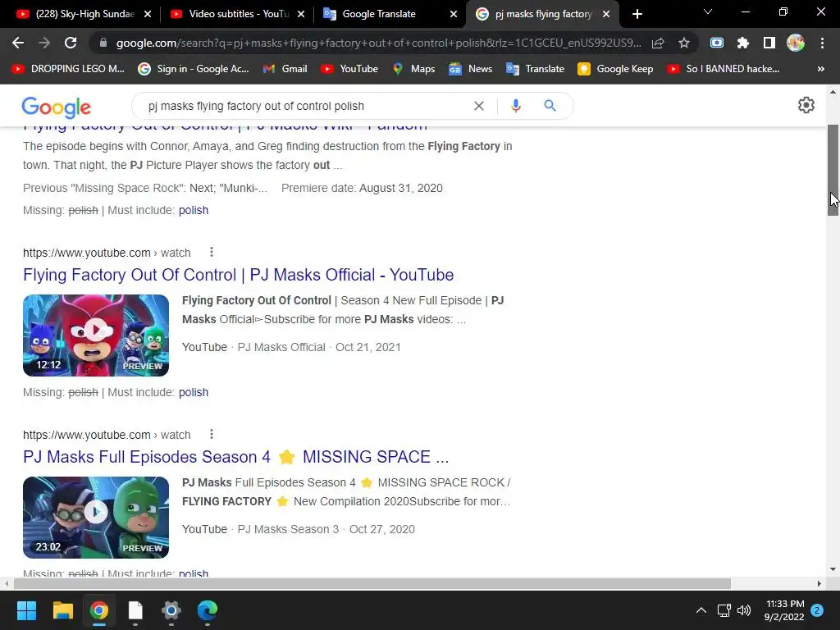Open the clock showing 11:33 PM
This screenshot has height=630, width=840.
pos(785,610)
